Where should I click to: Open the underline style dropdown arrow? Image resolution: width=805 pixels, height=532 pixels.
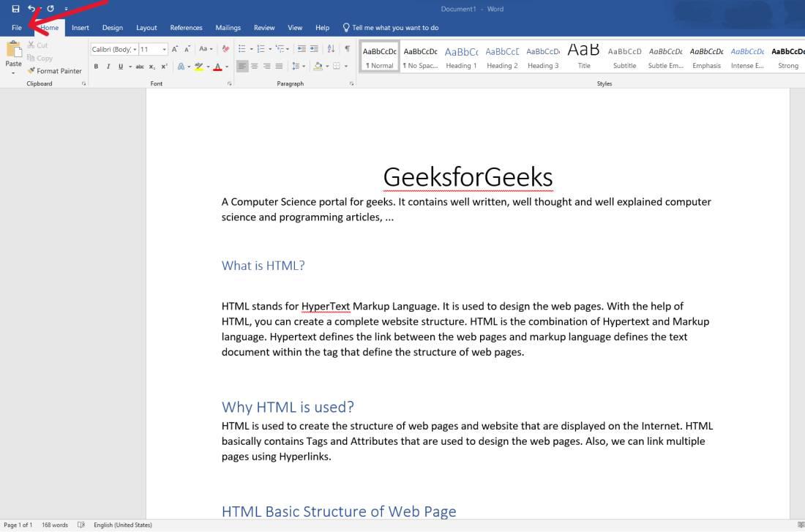[x=130, y=67]
